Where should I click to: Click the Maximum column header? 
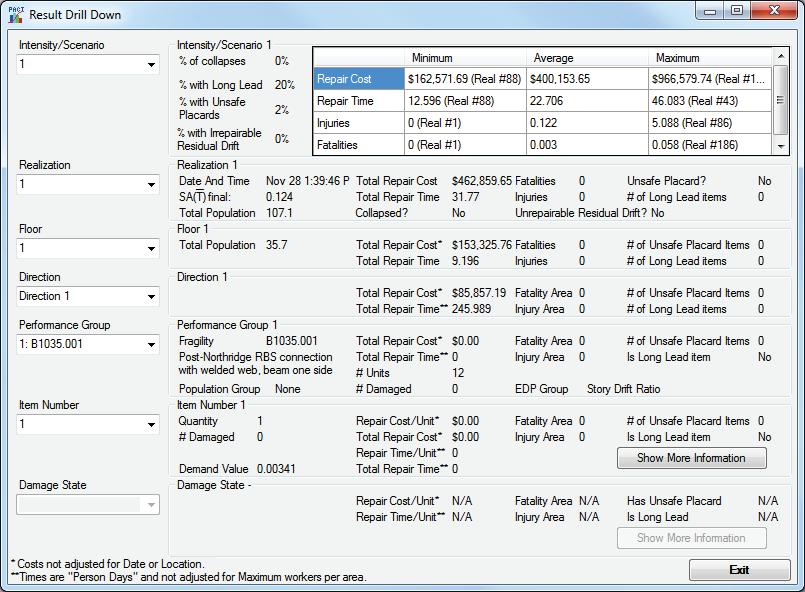tap(710, 58)
